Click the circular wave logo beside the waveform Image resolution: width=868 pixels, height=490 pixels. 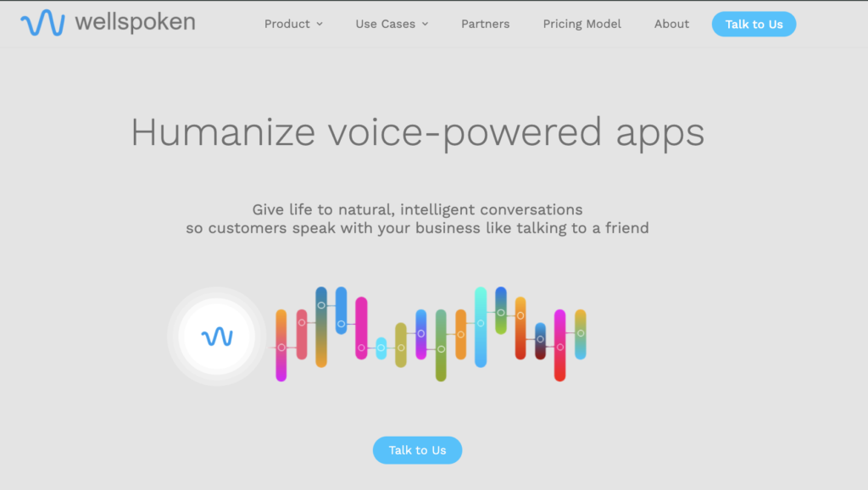pyautogui.click(x=217, y=336)
